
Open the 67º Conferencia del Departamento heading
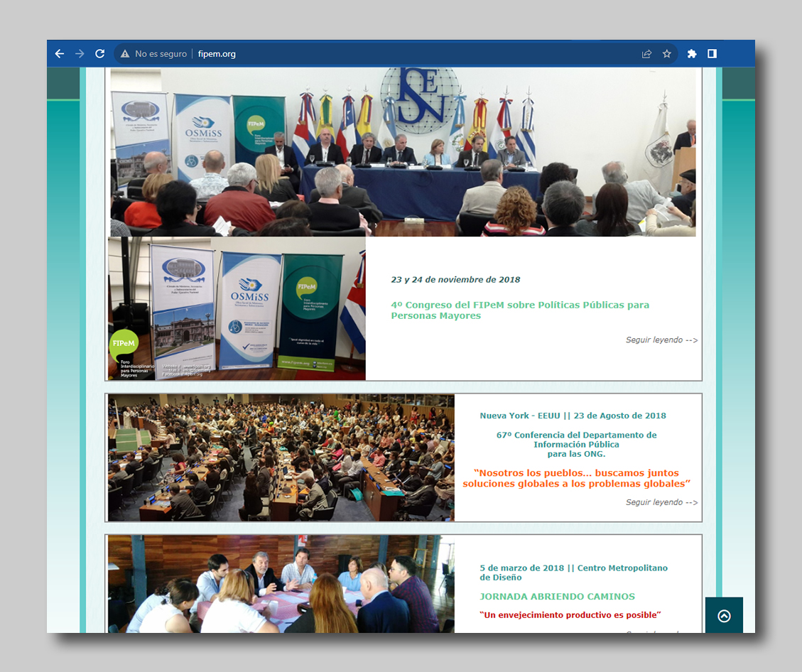coord(576,445)
